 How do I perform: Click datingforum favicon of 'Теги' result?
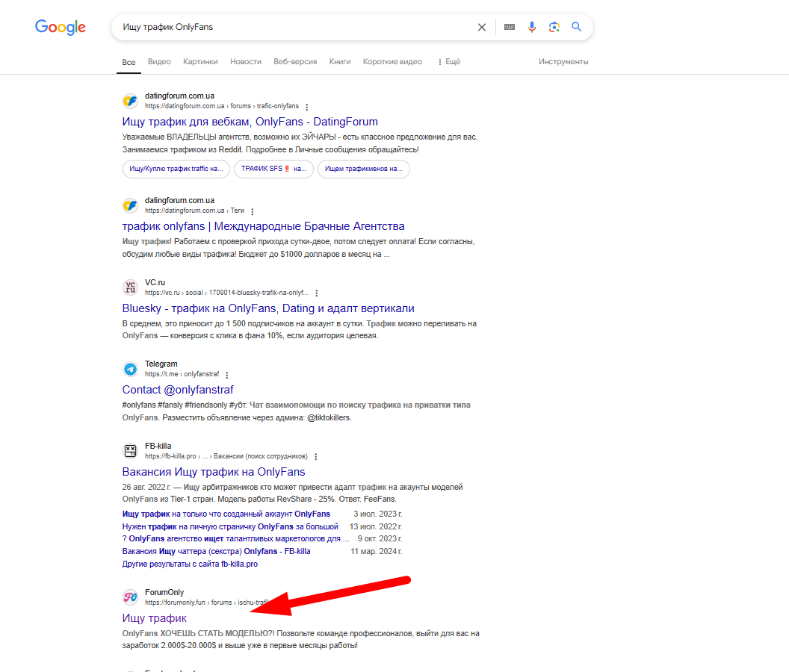pos(130,206)
